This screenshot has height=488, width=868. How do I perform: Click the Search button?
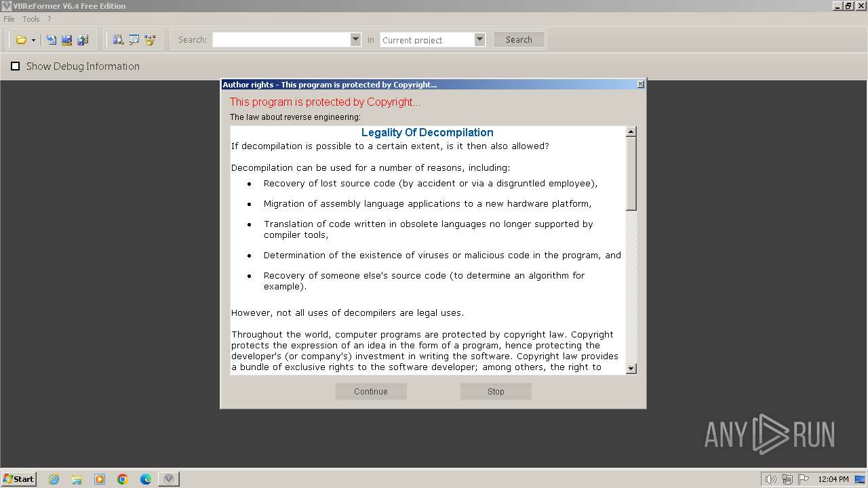coord(519,40)
